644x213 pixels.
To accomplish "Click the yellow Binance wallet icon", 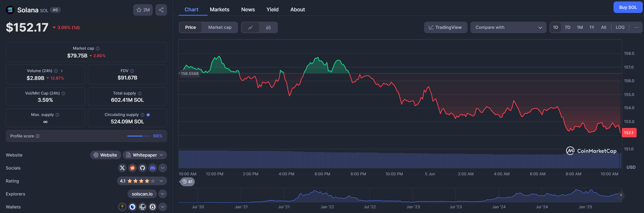I will [x=122, y=207].
